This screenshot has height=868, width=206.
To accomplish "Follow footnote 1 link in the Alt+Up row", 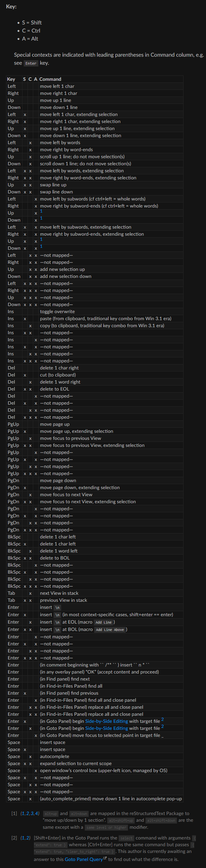I will point(41,211).
